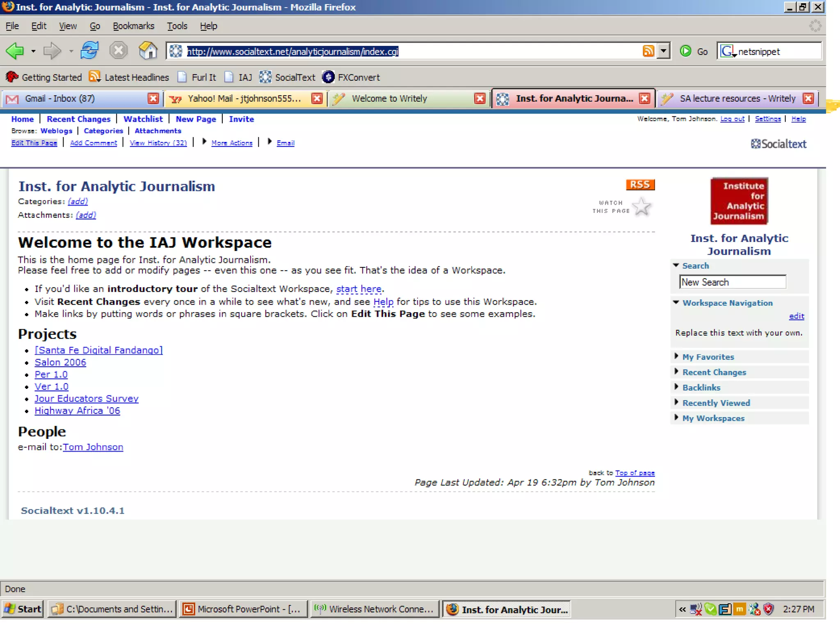
Task: Open Getting Started bookmark
Action: 44,77
